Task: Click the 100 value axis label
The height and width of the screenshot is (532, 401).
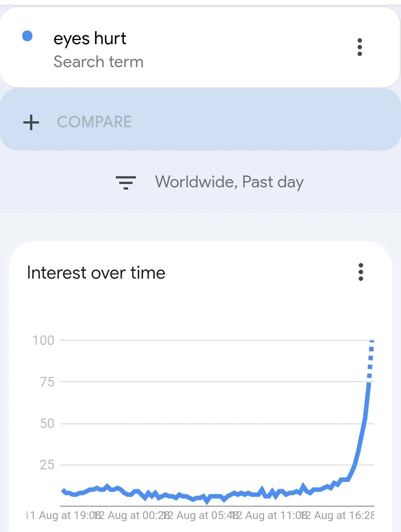Action: tap(43, 341)
